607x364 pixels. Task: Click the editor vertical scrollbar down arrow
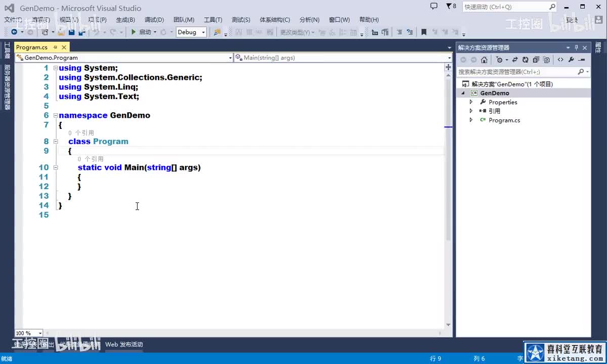coord(448,325)
